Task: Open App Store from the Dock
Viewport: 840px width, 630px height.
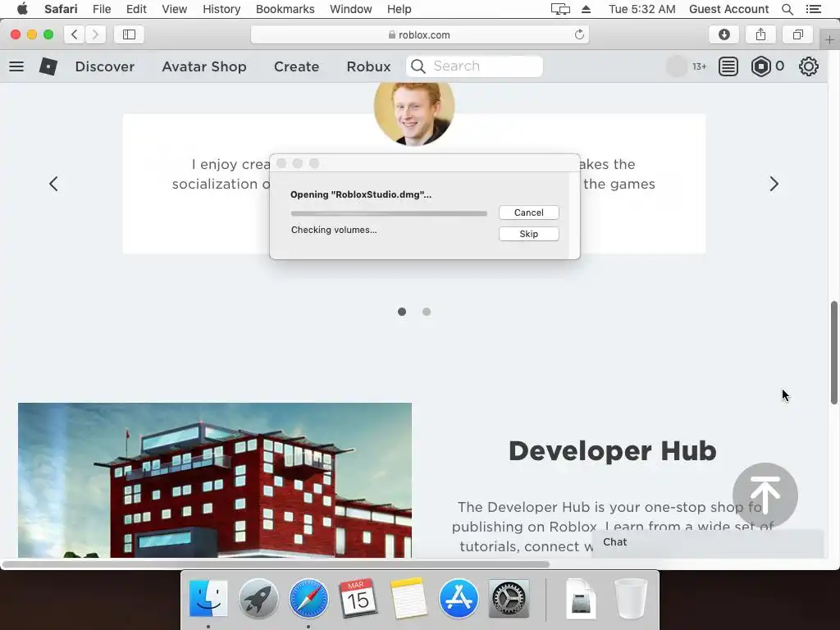Action: point(459,598)
